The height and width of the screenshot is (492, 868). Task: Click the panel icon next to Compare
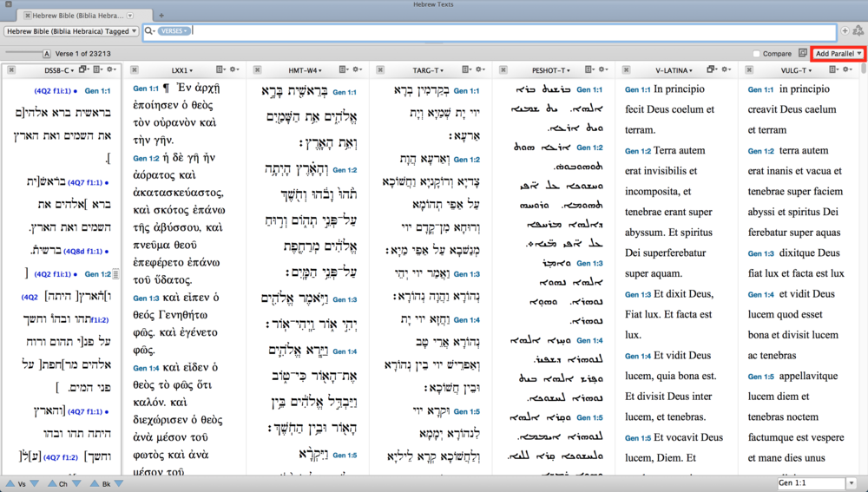pyautogui.click(x=803, y=54)
